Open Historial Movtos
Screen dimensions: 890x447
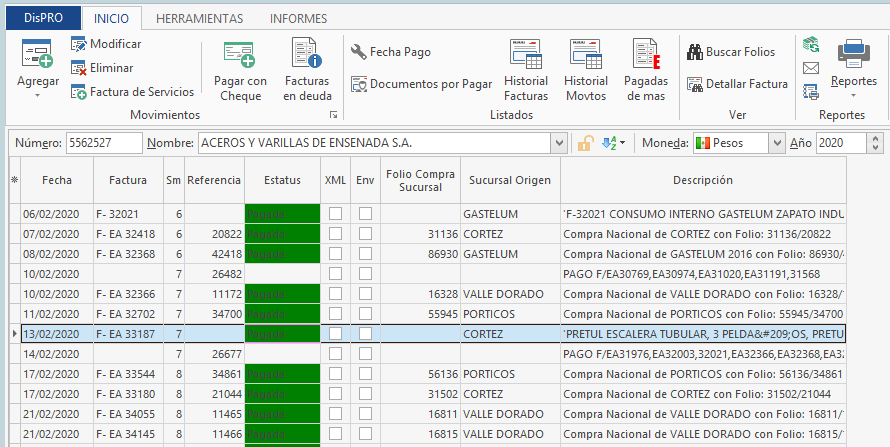pyautogui.click(x=586, y=70)
